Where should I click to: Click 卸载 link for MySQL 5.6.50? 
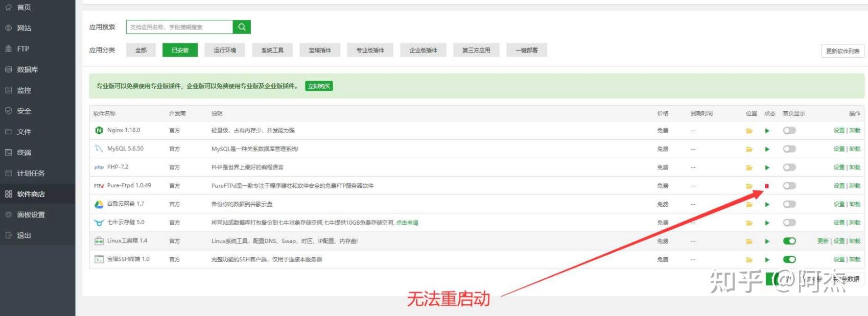click(855, 149)
